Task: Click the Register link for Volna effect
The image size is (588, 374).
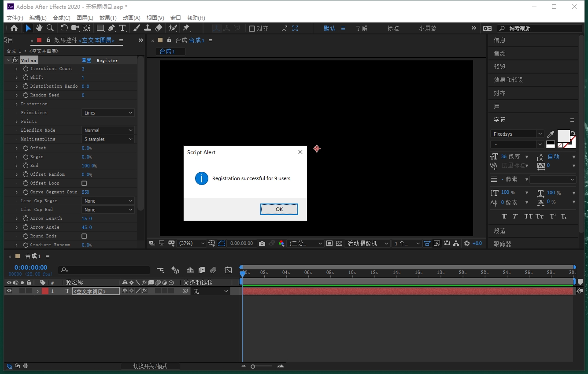Action: (107, 60)
